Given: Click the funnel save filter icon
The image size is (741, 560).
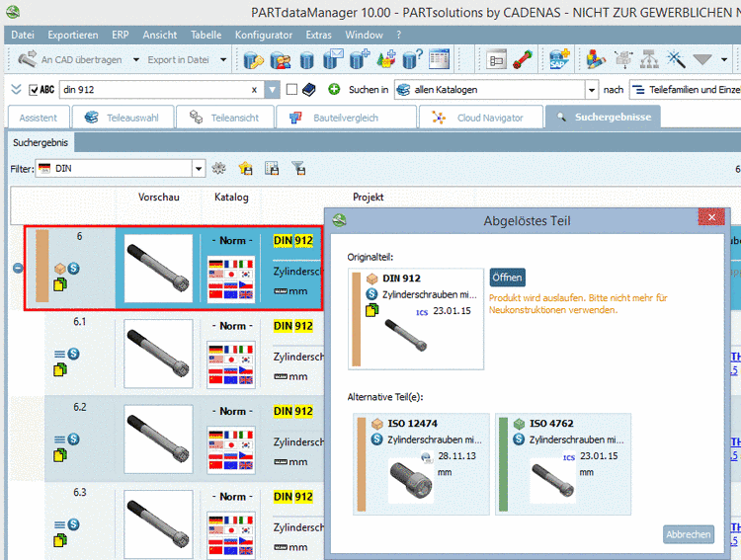Looking at the screenshot, I should (x=298, y=168).
